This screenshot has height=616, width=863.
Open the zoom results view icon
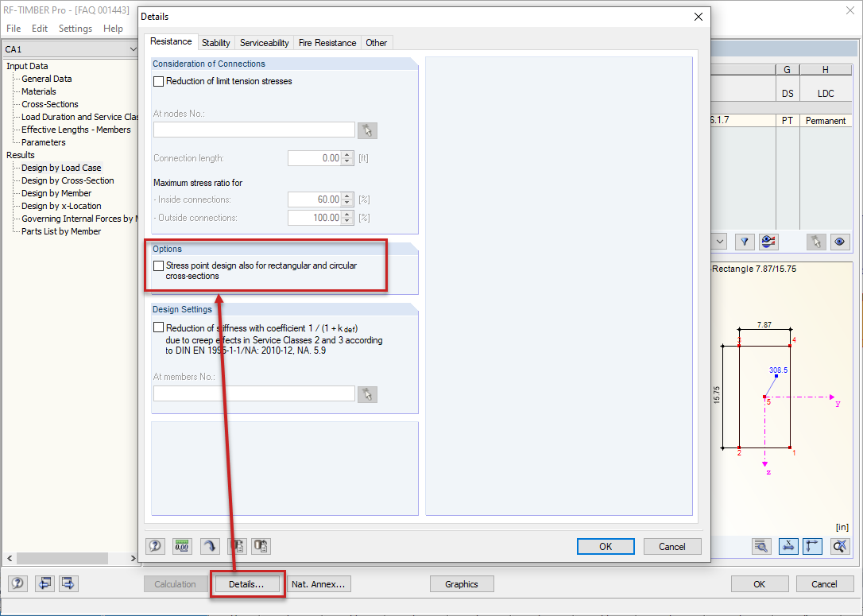762,546
